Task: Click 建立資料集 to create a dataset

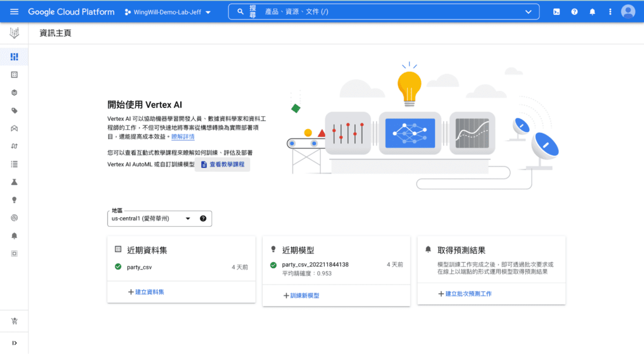Action: click(x=146, y=292)
